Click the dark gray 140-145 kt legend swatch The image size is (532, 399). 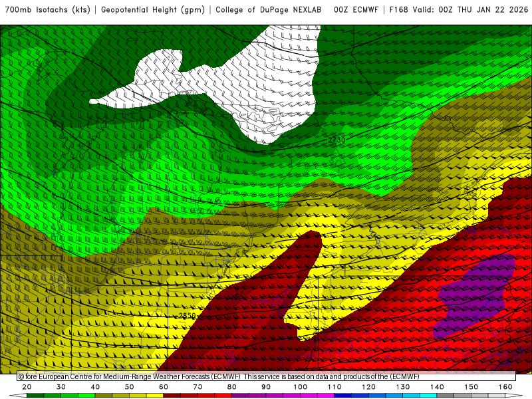tap(446, 395)
